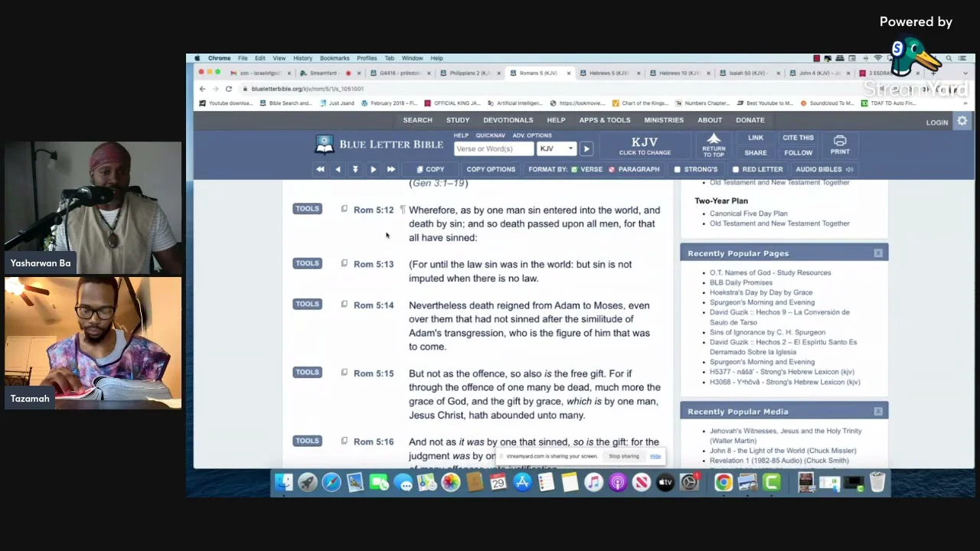The image size is (980, 551).
Task: Open Music app from the dock
Action: 594,482
